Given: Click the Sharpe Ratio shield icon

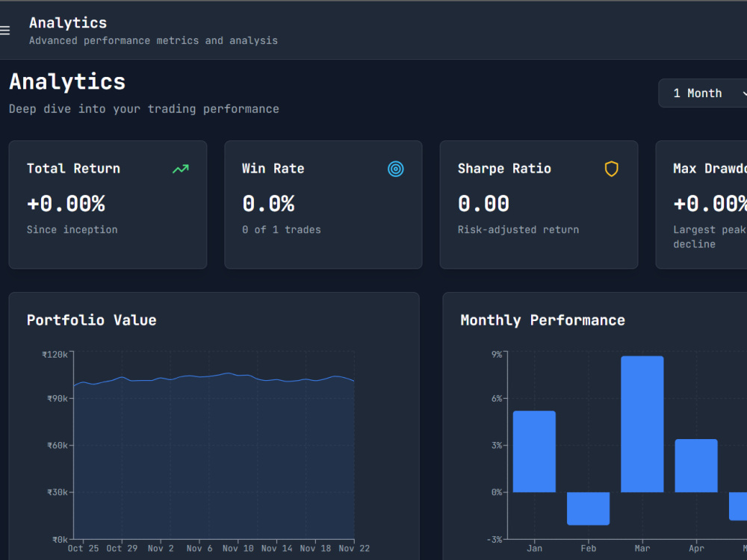Looking at the screenshot, I should click(611, 169).
